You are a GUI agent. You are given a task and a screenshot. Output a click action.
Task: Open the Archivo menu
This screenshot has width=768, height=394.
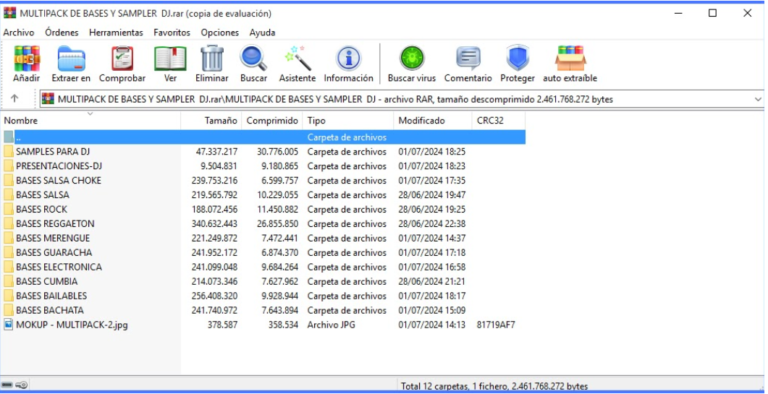[19, 33]
